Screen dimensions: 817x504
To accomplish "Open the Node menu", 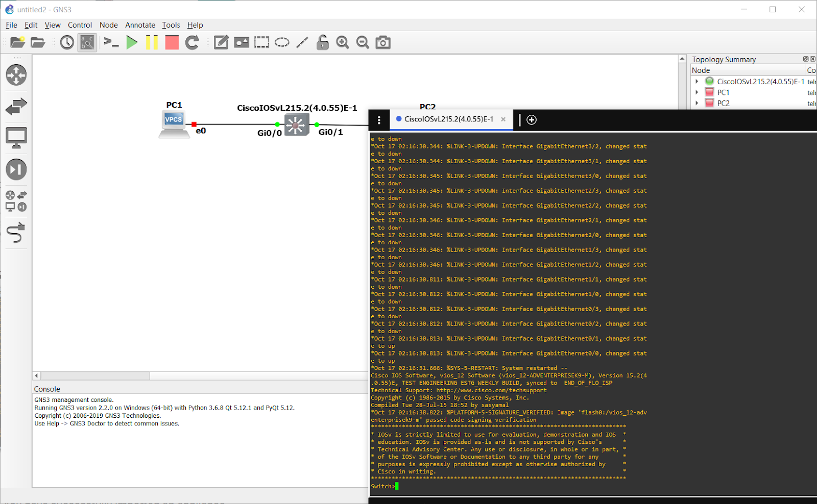I will tap(108, 25).
